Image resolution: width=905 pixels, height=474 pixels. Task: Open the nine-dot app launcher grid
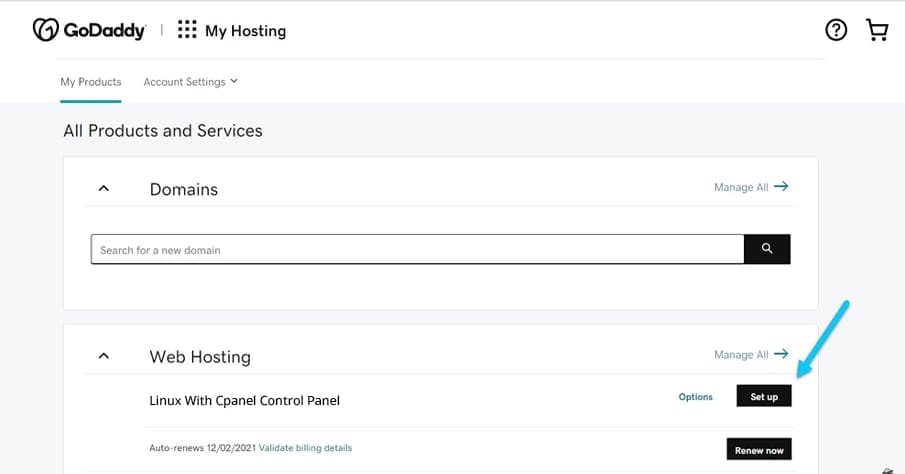point(187,30)
